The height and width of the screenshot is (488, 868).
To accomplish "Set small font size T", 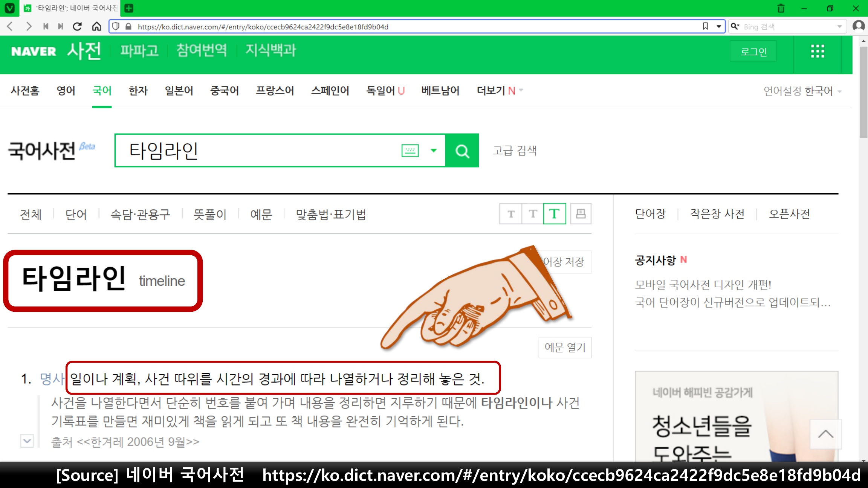I will (x=511, y=214).
